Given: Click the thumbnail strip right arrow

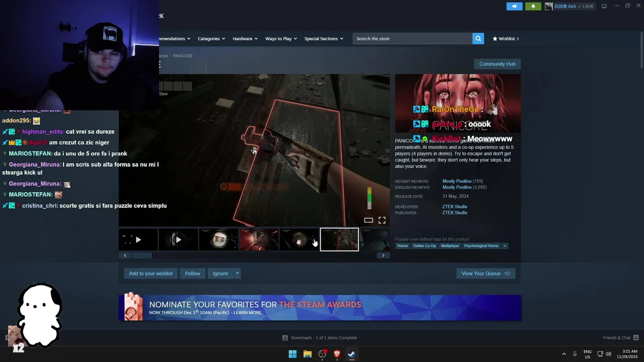Looking at the screenshot, I should [383, 255].
